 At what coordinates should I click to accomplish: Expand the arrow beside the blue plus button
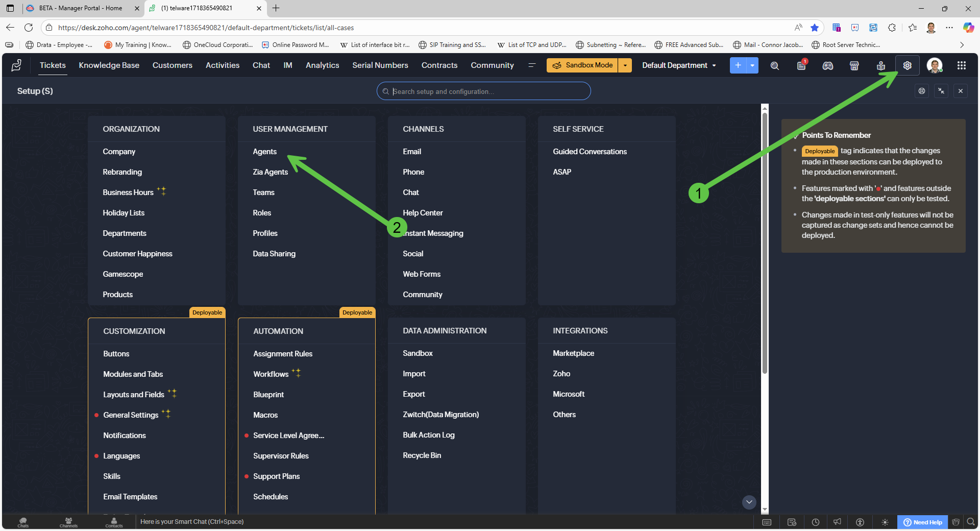coord(752,65)
